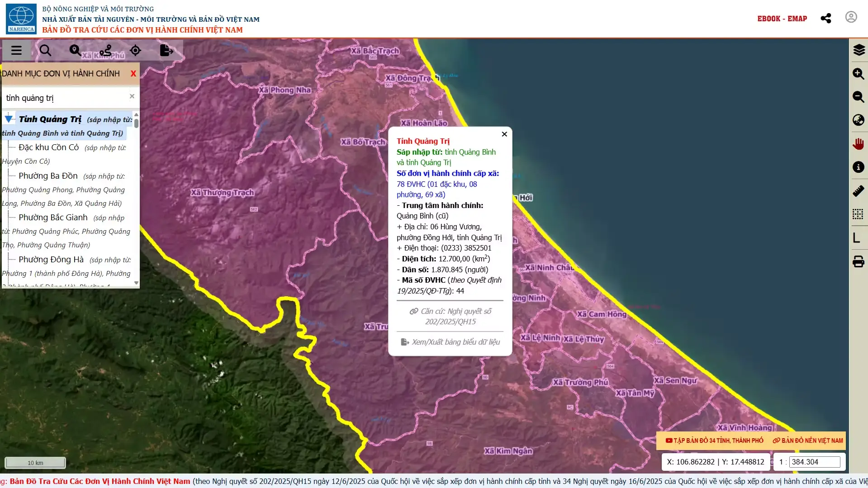Click Xem/Xuất bảng biểu dữ liệu
The image size is (868, 488).
[451, 342]
